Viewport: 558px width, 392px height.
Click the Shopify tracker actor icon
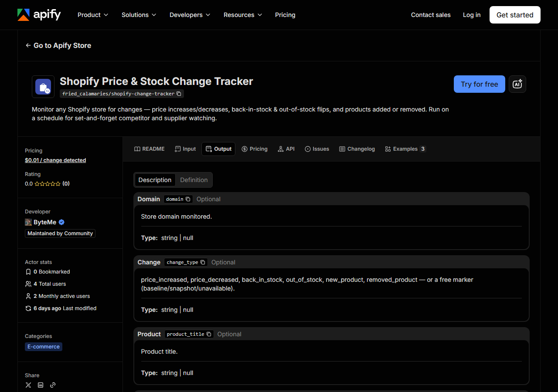(x=43, y=87)
